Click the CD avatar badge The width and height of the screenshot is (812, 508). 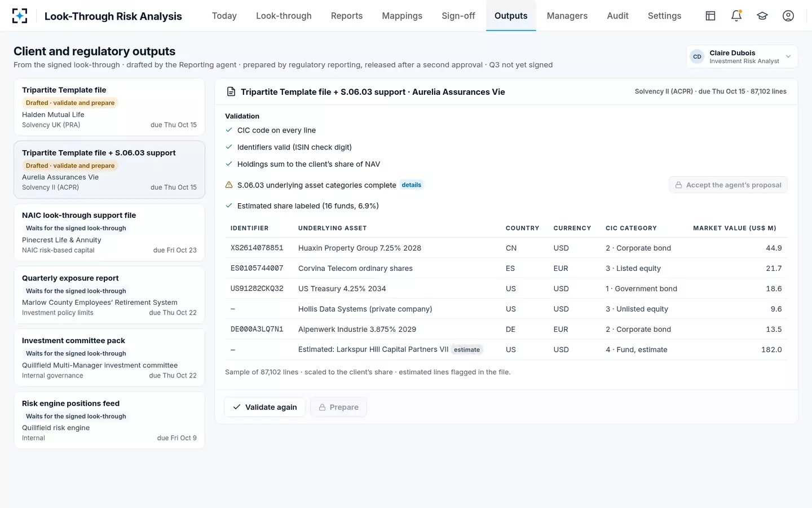698,56
